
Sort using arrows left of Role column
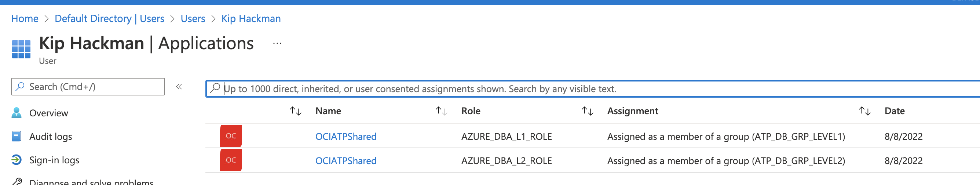coord(441,111)
